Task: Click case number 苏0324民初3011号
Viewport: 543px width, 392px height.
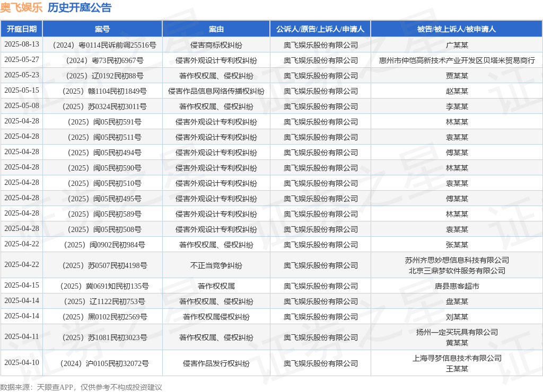Action: [x=104, y=106]
